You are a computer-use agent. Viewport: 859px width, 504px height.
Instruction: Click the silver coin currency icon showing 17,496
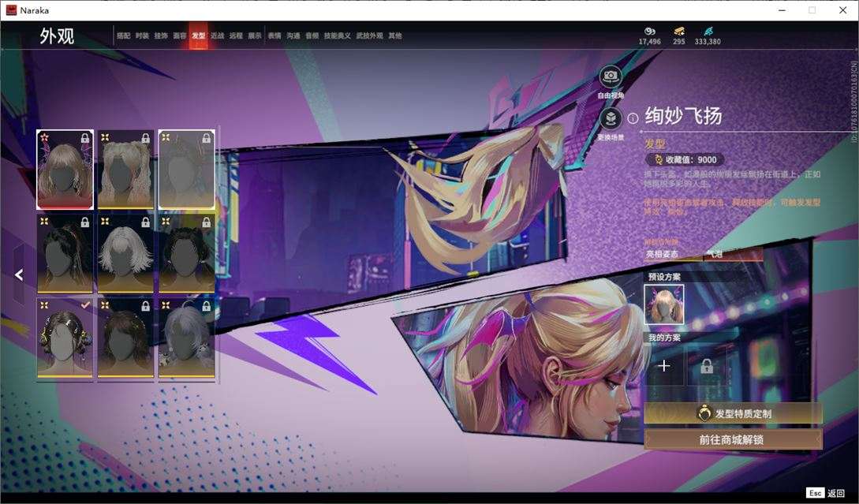pos(650,32)
